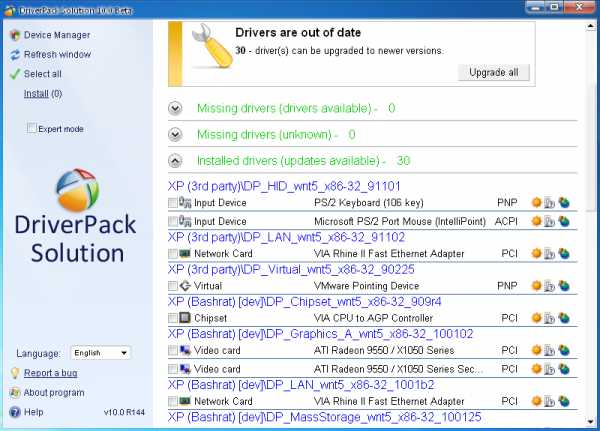
Task: Click the 'VMware Pointing Device' text
Action: click(367, 286)
